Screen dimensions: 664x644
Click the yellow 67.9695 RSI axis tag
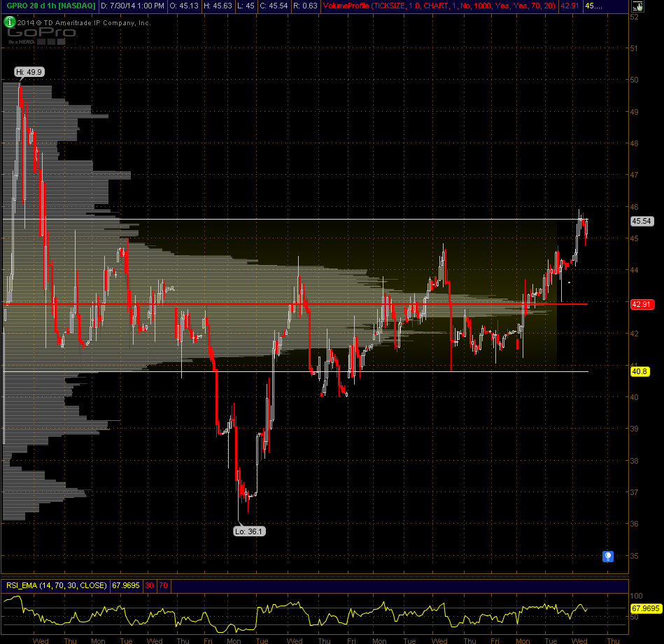pyautogui.click(x=645, y=608)
